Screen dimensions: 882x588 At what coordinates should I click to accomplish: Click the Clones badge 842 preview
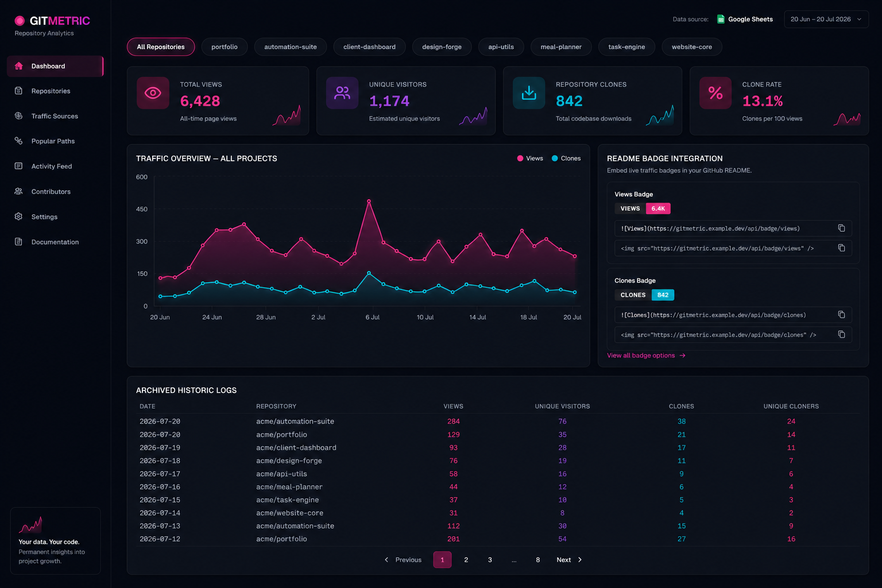(x=644, y=295)
